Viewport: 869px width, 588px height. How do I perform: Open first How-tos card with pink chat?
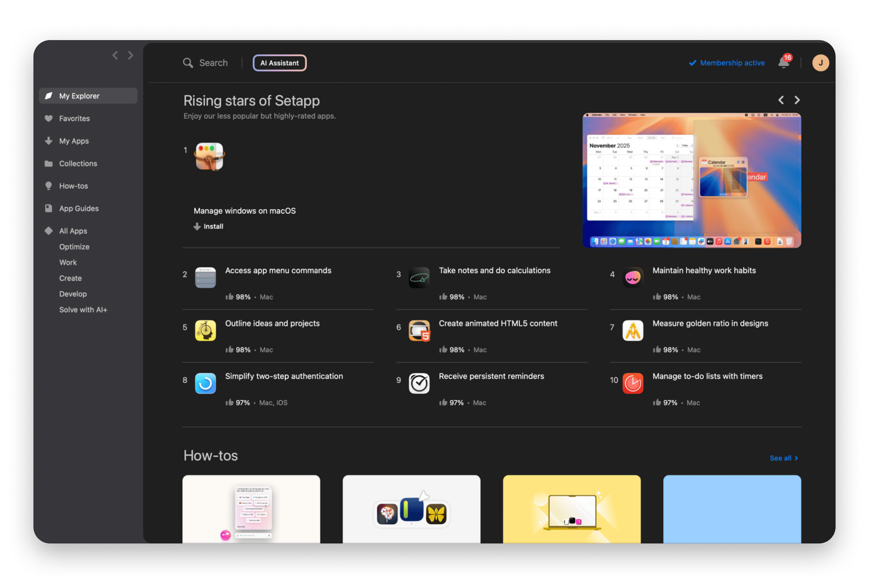(x=251, y=509)
